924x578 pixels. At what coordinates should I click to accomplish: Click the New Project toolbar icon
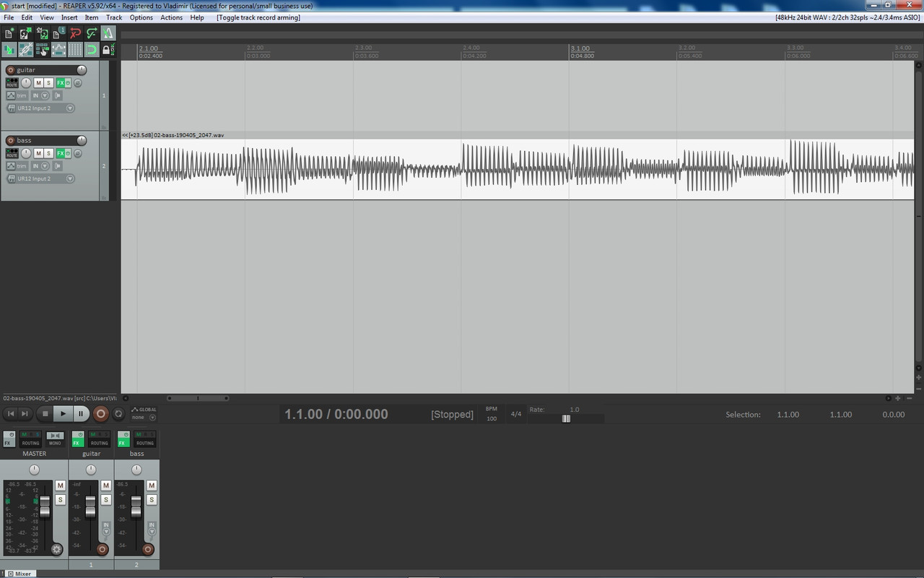point(9,33)
